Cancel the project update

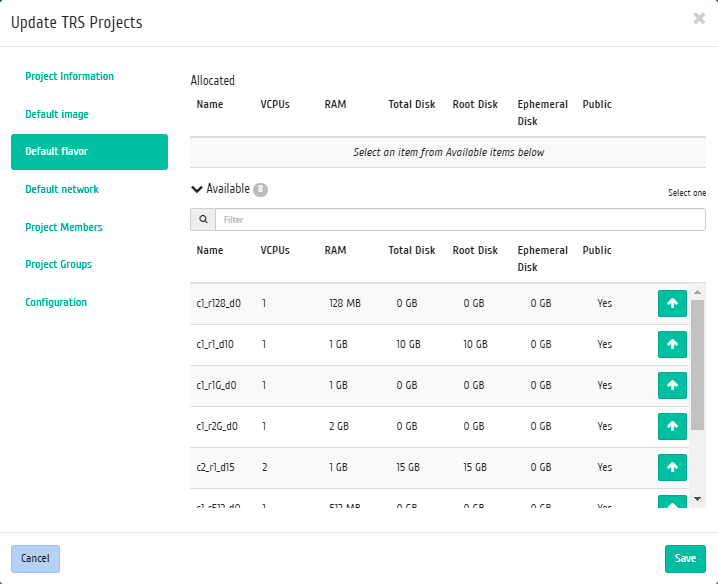tap(35, 559)
